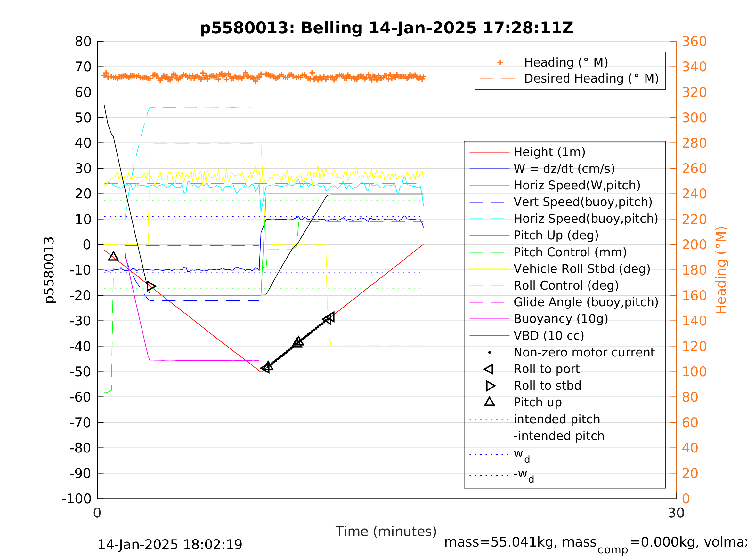Click the Pitch up triangle marker near dive start
The width and height of the screenshot is (747, 560).
(x=113, y=256)
